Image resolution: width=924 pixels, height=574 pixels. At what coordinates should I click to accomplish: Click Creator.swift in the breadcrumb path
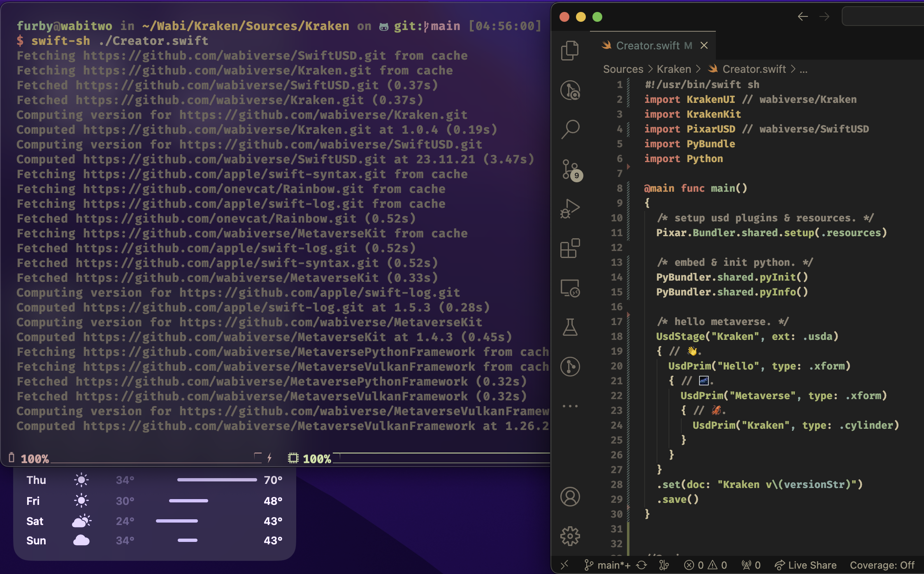[754, 69]
